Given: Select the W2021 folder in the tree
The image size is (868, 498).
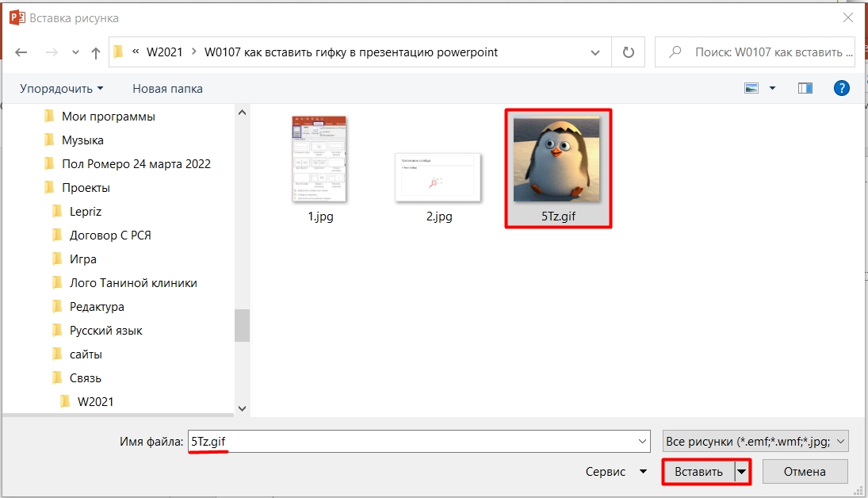Looking at the screenshot, I should (x=95, y=402).
